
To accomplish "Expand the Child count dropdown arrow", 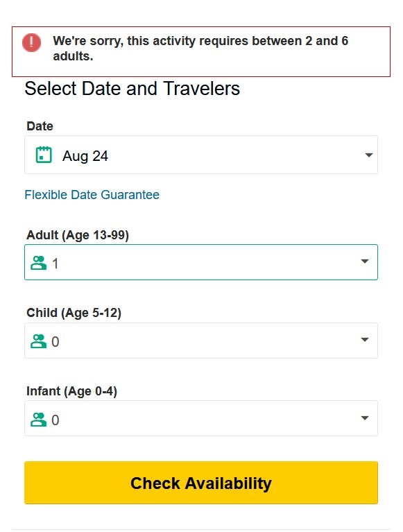I will point(365,339).
